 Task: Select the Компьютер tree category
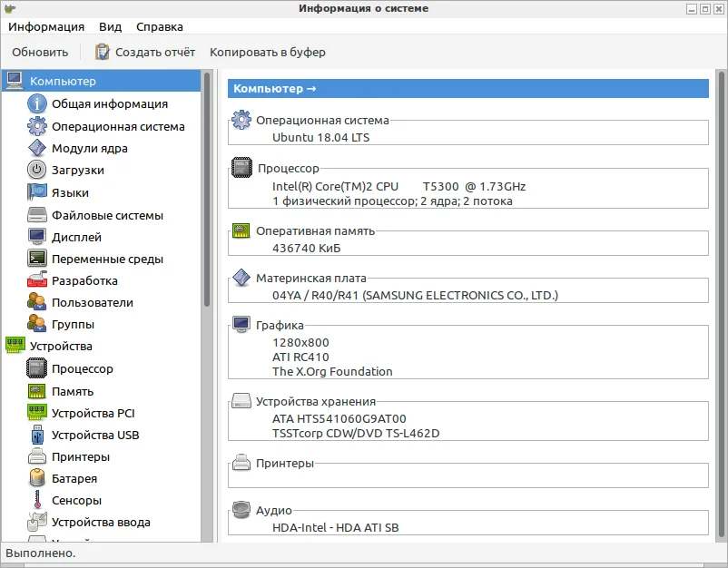click(102, 81)
